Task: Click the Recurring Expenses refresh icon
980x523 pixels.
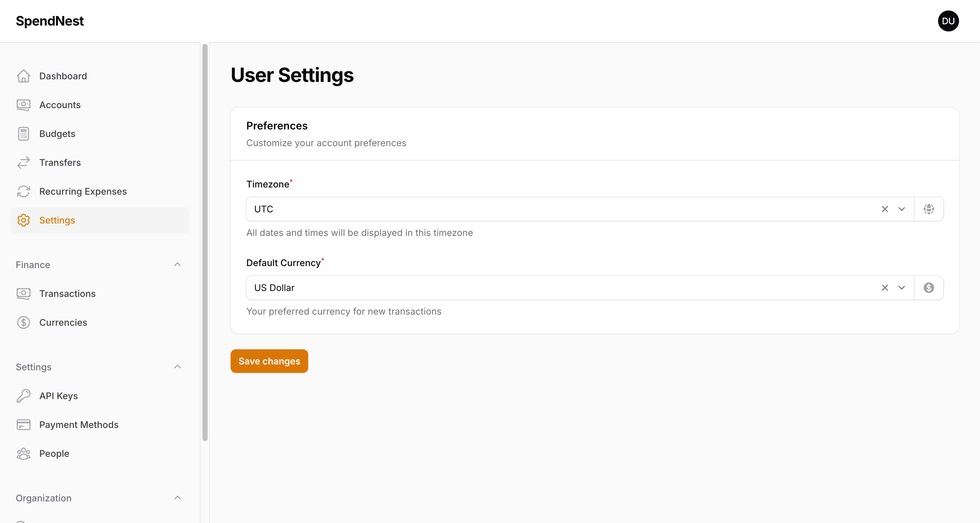Action: (x=23, y=191)
